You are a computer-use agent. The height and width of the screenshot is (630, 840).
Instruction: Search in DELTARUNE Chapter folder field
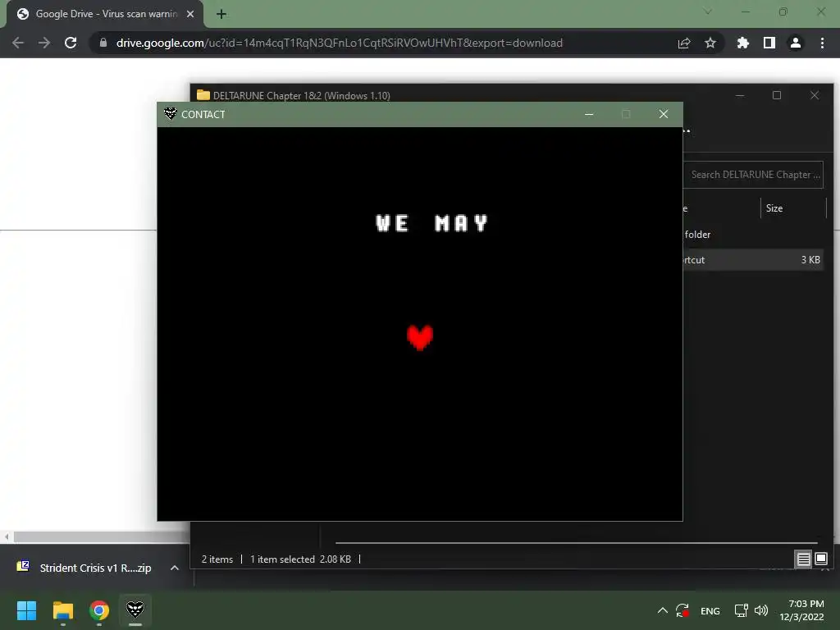coord(753,175)
